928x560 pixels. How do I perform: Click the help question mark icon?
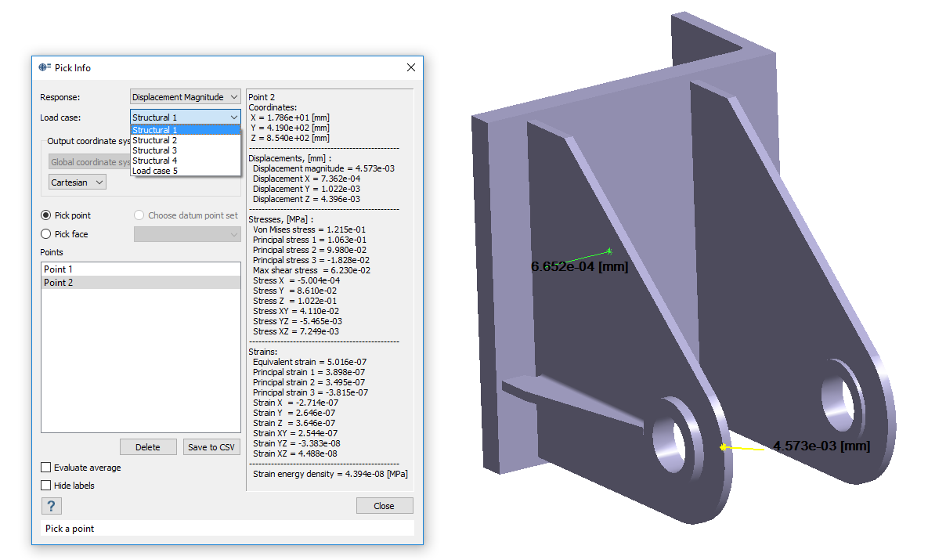pos(51,506)
